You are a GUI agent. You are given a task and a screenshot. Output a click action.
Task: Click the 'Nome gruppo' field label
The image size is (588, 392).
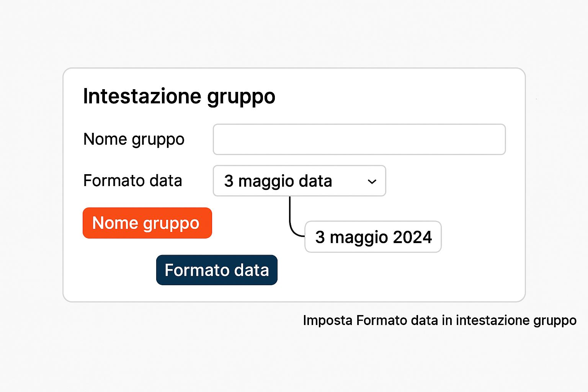click(x=134, y=139)
